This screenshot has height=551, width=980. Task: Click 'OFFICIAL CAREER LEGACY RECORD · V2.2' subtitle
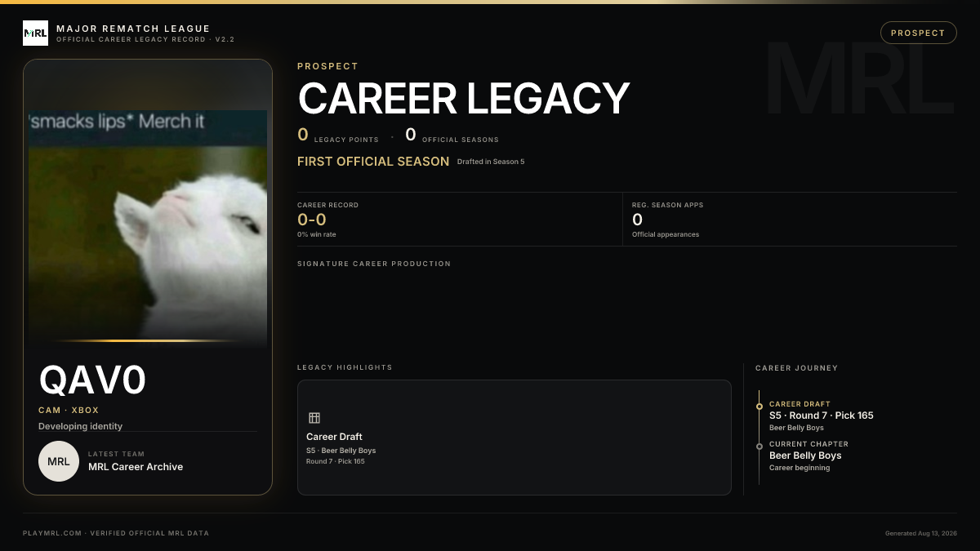(145, 39)
